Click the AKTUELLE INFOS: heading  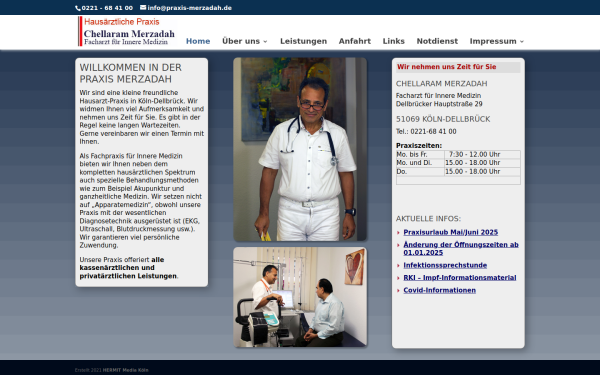(x=428, y=219)
